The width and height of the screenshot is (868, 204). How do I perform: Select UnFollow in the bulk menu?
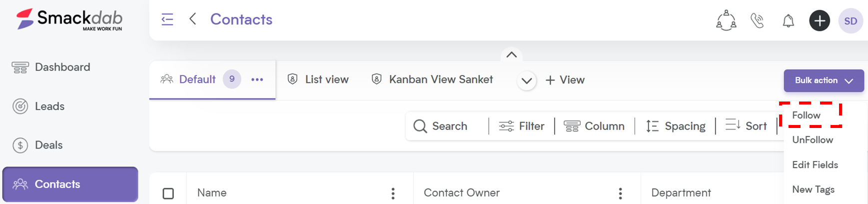(813, 140)
